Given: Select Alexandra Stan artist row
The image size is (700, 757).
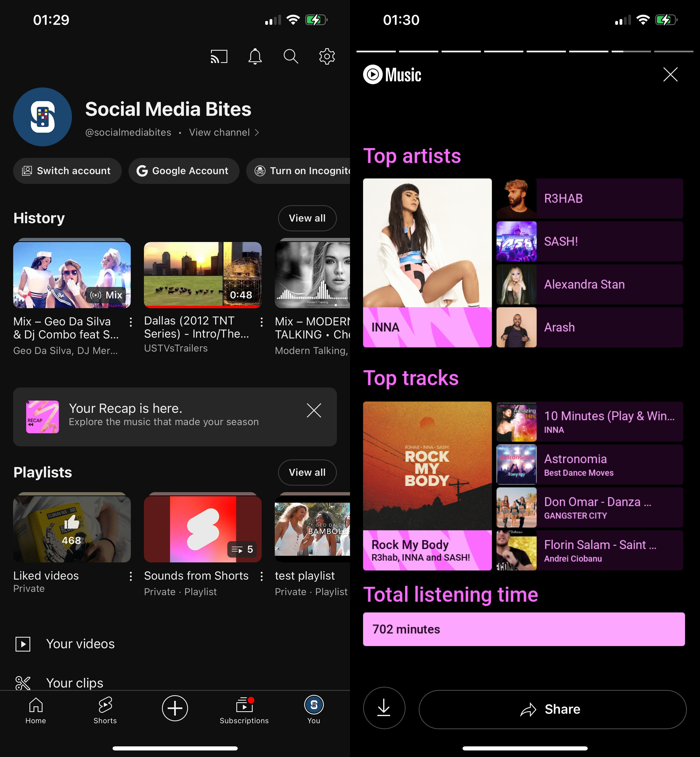Looking at the screenshot, I should [x=590, y=284].
